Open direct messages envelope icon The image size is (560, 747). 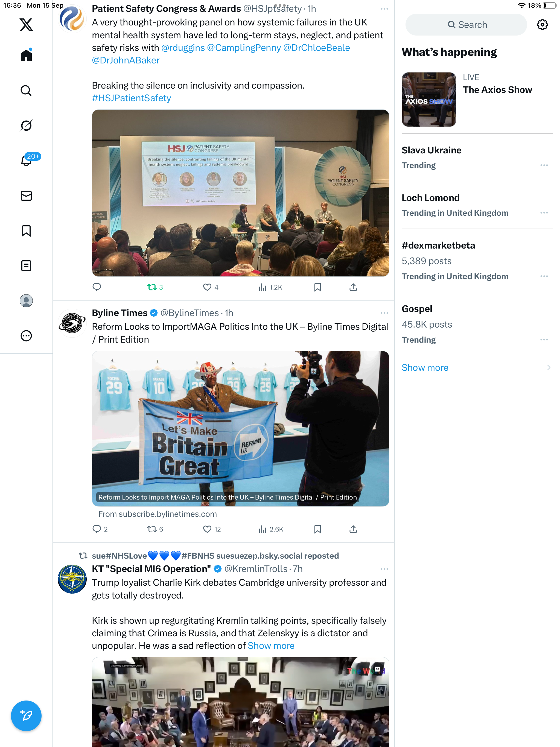coord(26,195)
